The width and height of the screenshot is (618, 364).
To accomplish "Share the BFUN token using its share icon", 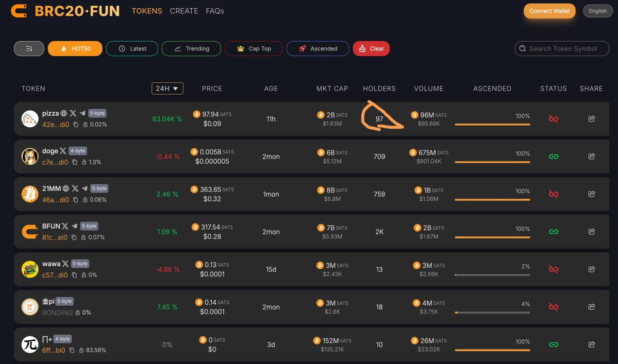I will tap(592, 232).
